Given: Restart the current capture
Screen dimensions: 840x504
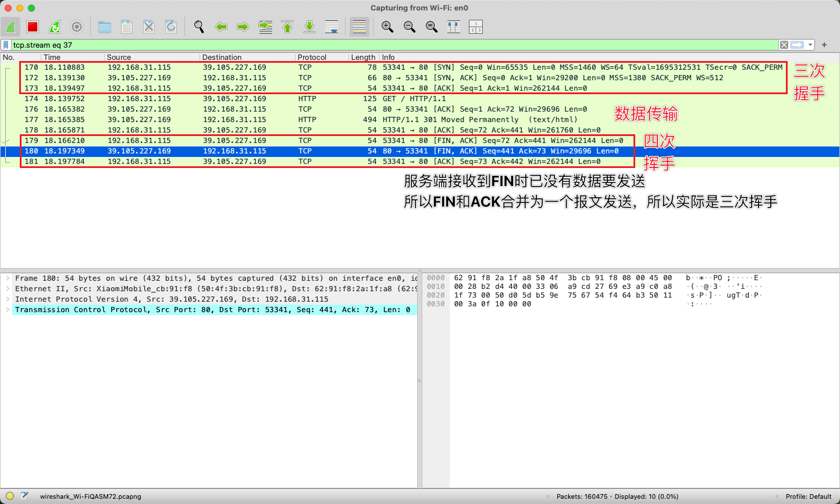Looking at the screenshot, I should (x=55, y=27).
